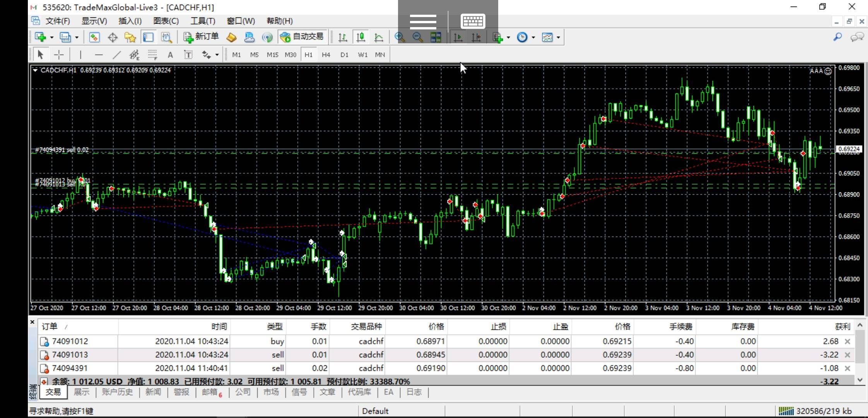This screenshot has height=418, width=868.
Task: Close order 74094391 with its X
Action: click(847, 368)
